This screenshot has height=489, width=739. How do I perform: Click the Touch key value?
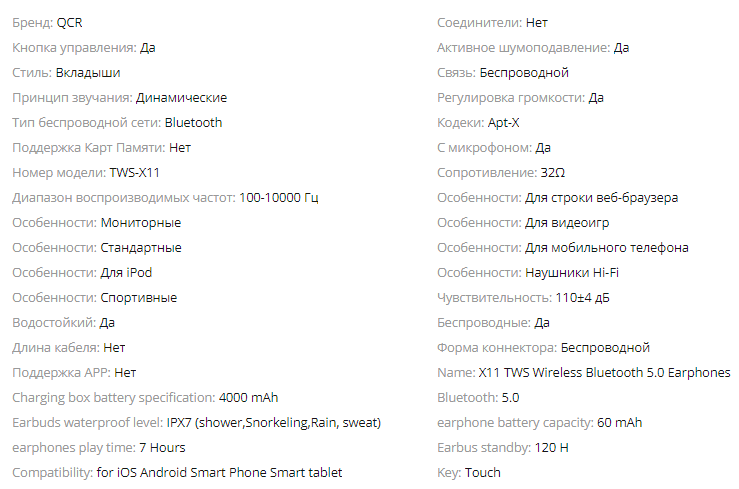483,473
